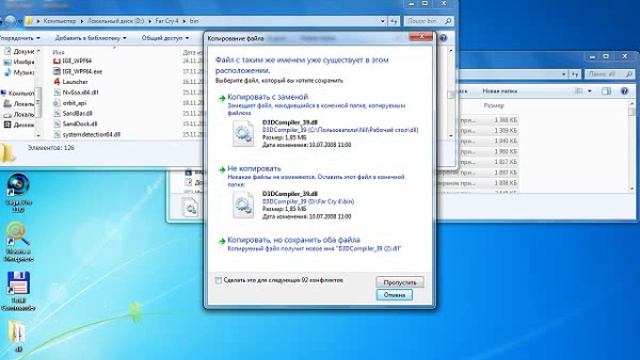This screenshot has width=640, height=360.
Task: Click file preview icon in right window details pane
Action: (190, 207)
